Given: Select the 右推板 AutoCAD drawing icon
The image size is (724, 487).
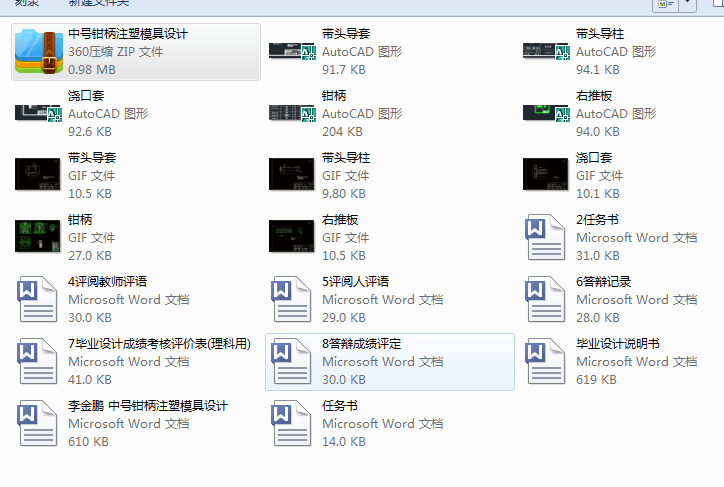Looking at the screenshot, I should [546, 113].
